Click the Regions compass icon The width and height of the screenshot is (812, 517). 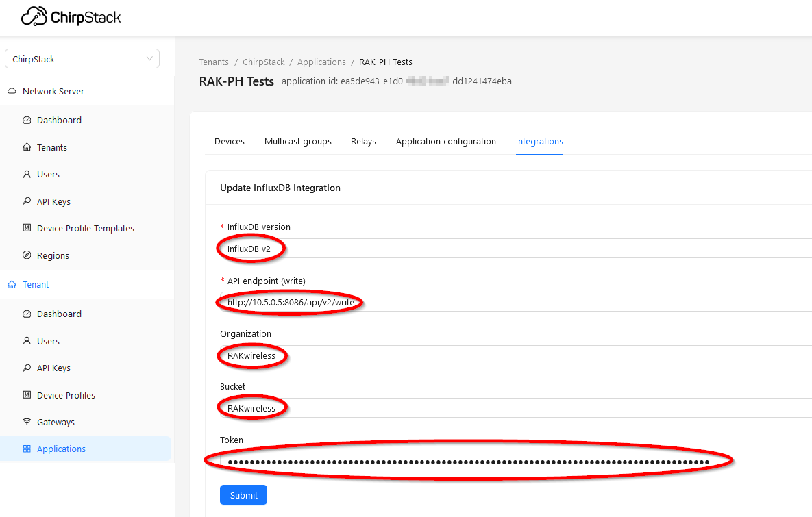click(27, 256)
